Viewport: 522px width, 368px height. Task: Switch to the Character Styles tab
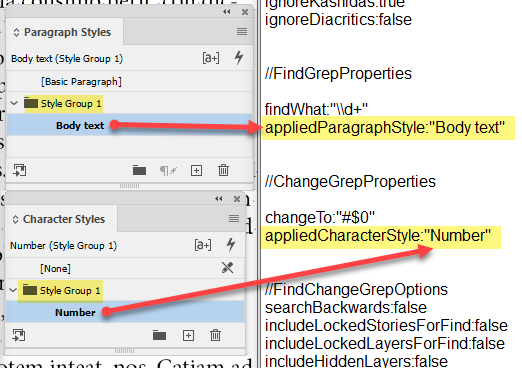tap(59, 219)
